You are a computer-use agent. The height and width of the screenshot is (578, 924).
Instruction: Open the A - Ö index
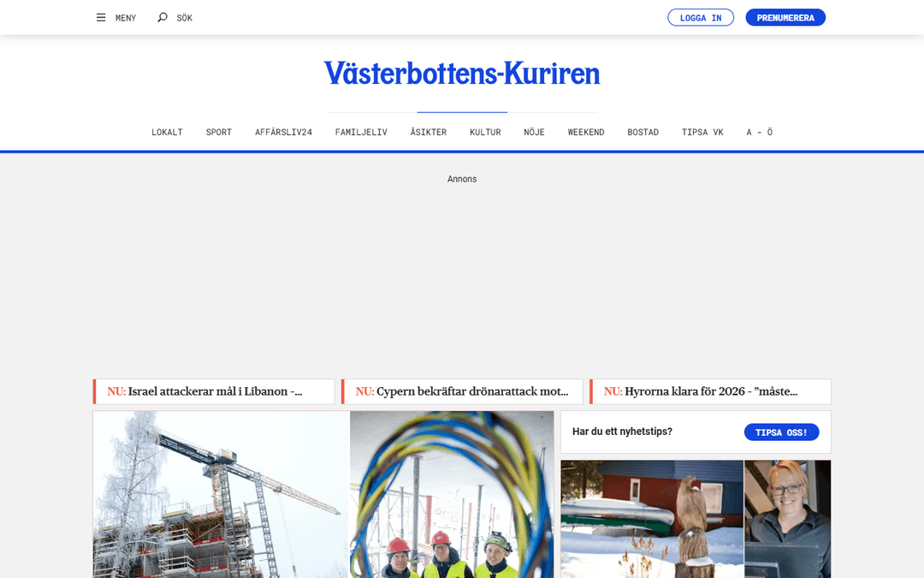[x=760, y=132]
